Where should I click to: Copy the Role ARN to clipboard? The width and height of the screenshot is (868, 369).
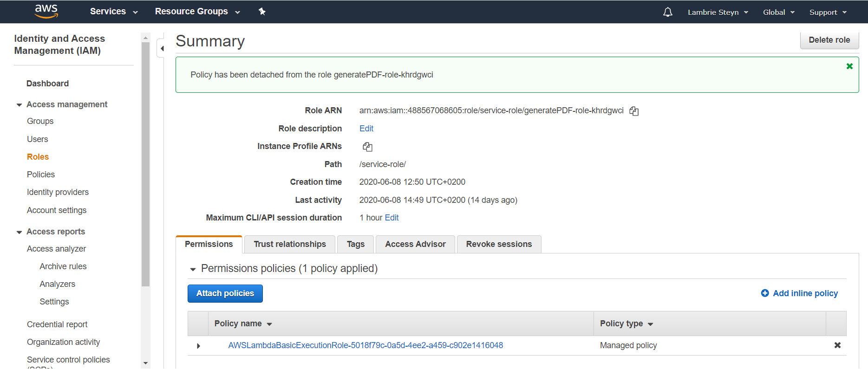(x=634, y=111)
